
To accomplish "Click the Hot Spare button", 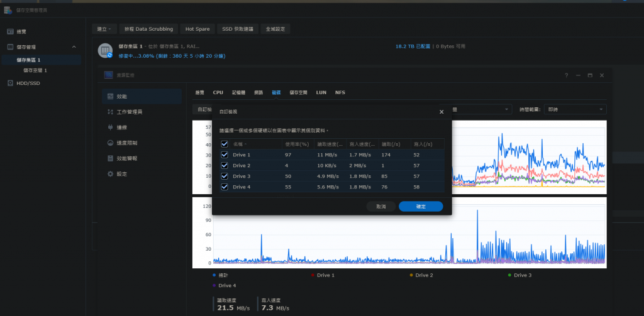I will point(197,29).
